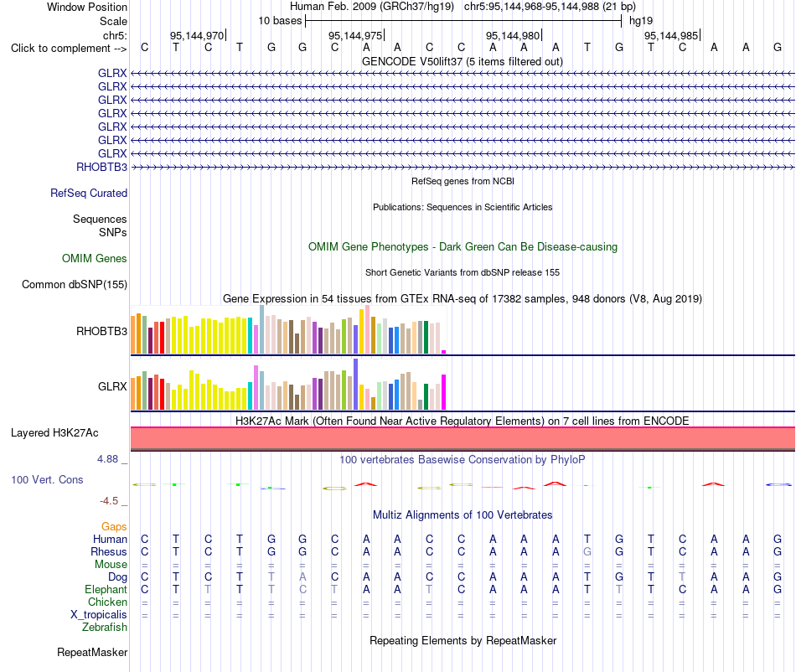
Task: Click the 4.88 PhyloP upper limit value
Action: (107, 459)
